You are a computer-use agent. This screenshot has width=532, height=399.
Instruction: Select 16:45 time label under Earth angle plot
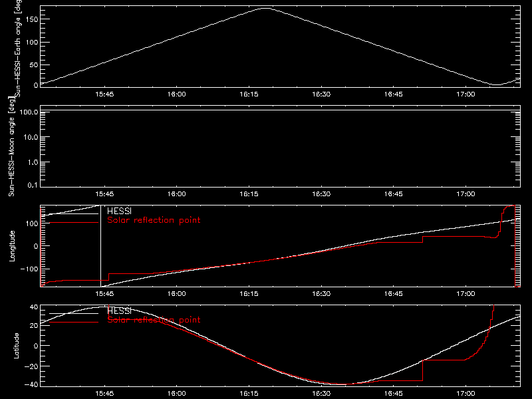click(393, 94)
